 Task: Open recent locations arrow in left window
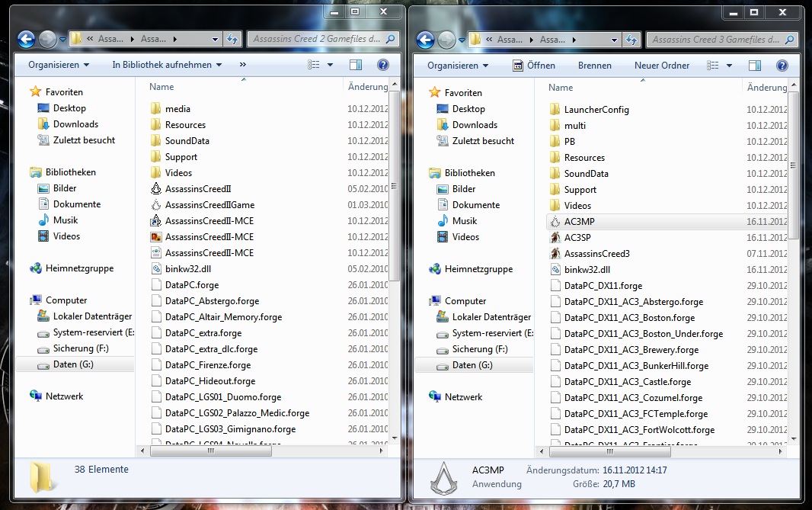[x=62, y=40]
